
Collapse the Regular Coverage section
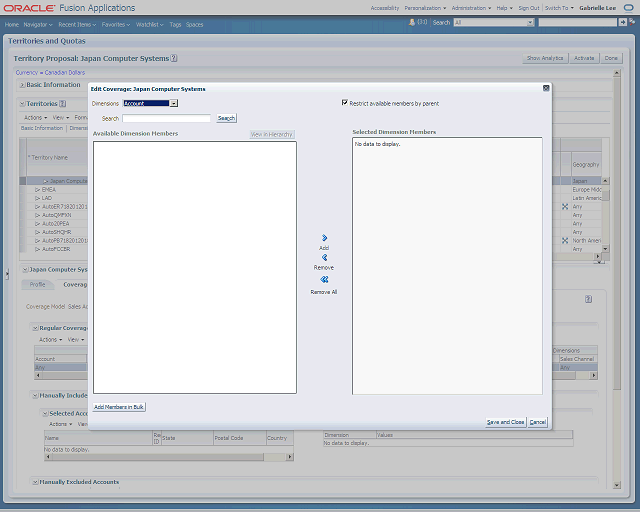pos(36,328)
